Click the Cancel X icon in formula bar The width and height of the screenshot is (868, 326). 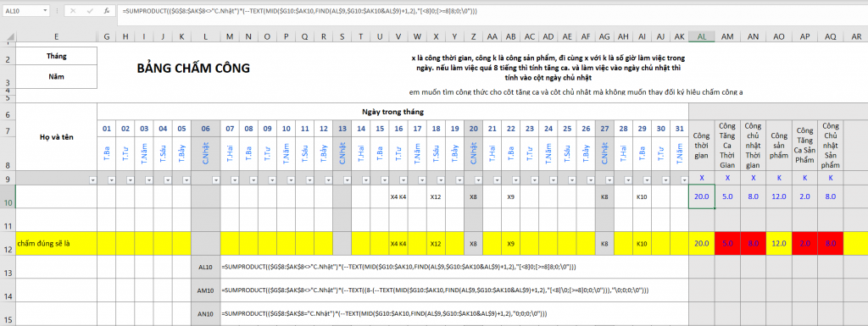pos(73,10)
